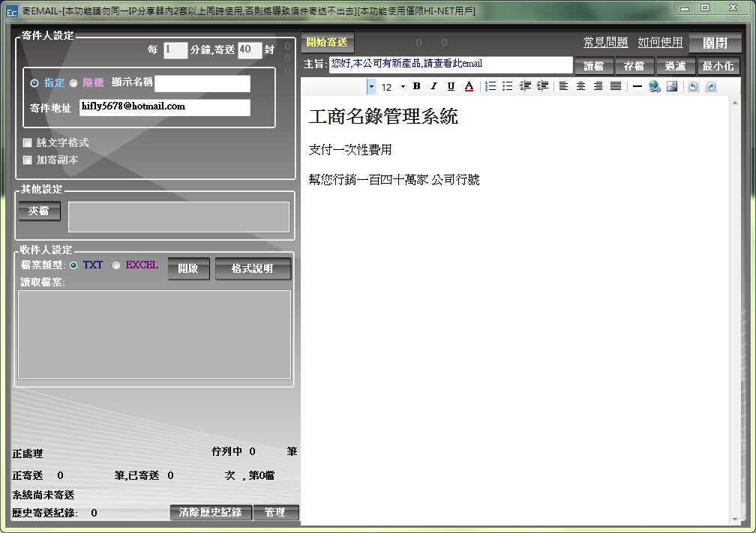This screenshot has height=533, width=756.
Task: Click the attachment list box
Action: click(x=178, y=217)
